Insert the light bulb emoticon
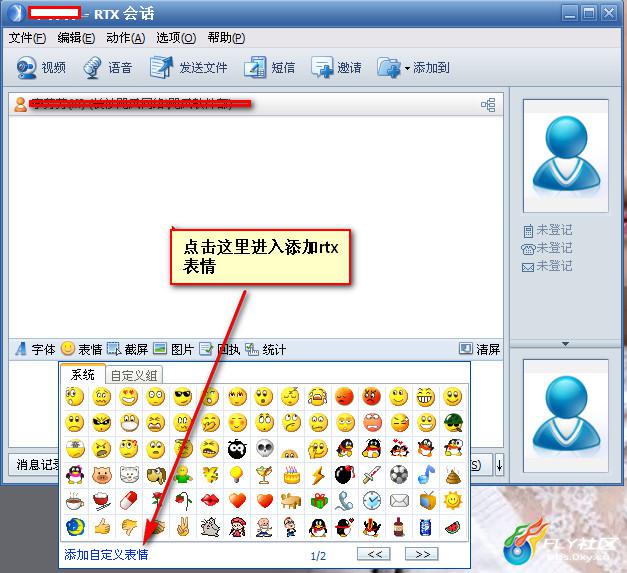Screen dimensions: 627x573 pos(237,475)
